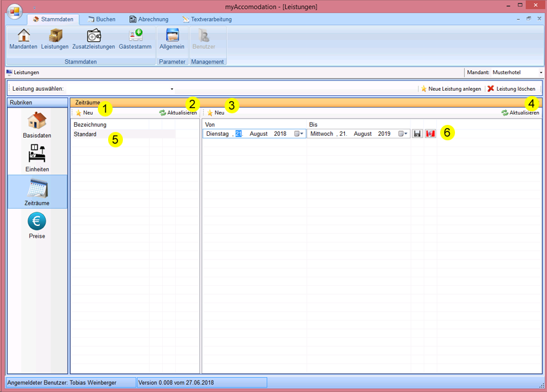
Task: Open Zusatzleistungen in the ribbon
Action: 93,39
